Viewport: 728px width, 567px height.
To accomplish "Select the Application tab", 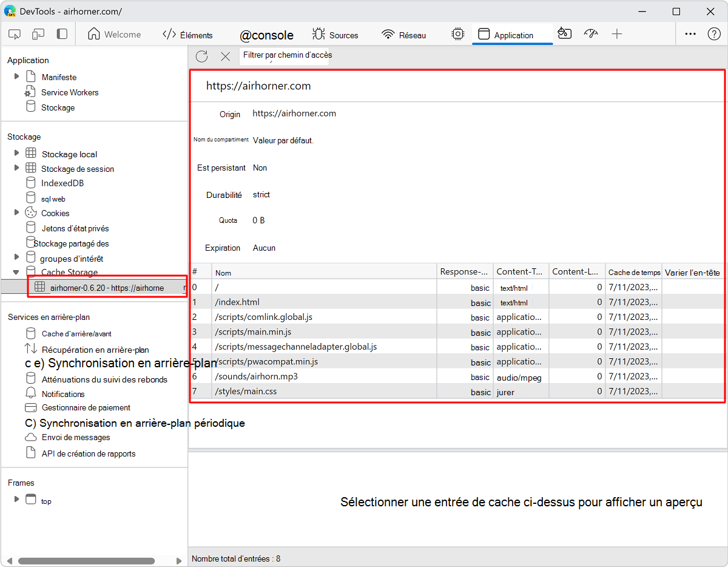I will click(513, 35).
